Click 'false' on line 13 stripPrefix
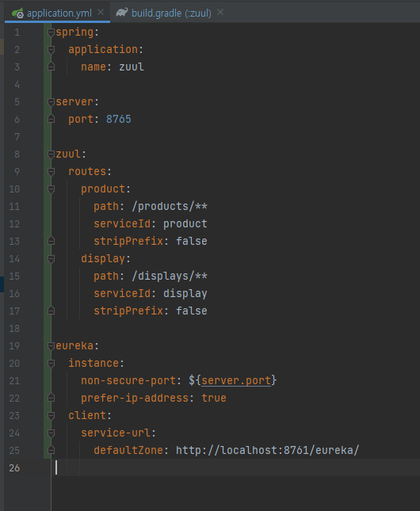Image resolution: width=420 pixels, height=511 pixels. (192, 241)
